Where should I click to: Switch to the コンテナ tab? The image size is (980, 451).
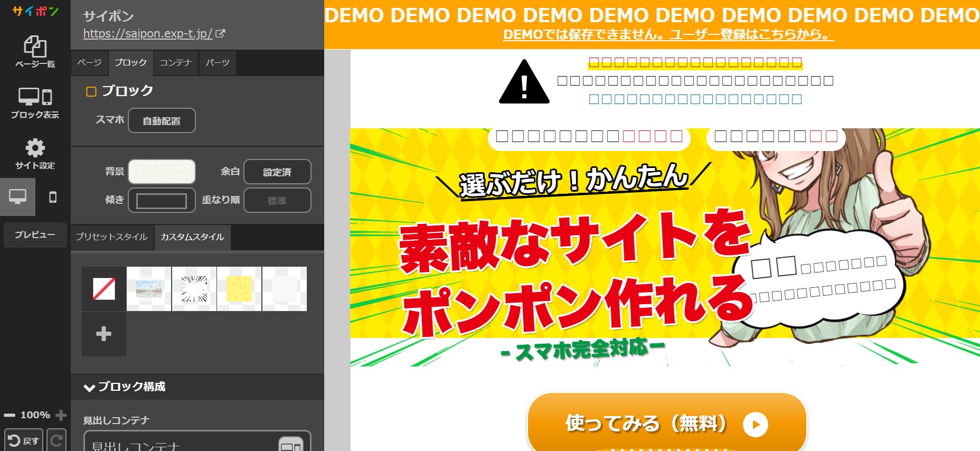click(176, 63)
